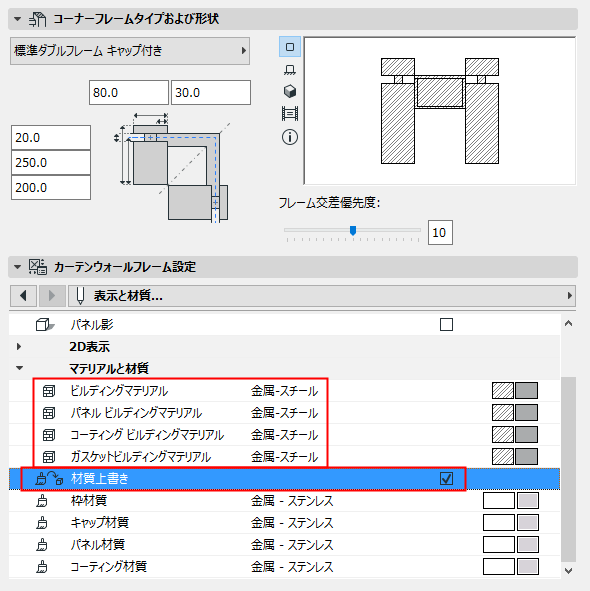Collapse the マテリアルと材質 group
Screen dimensions: 590x591
pos(19,368)
